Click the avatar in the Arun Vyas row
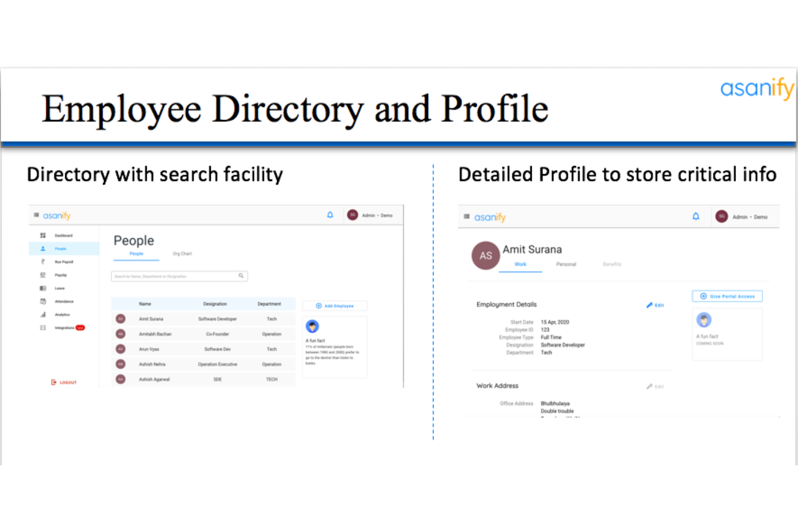798x532 pixels. pyautogui.click(x=121, y=349)
